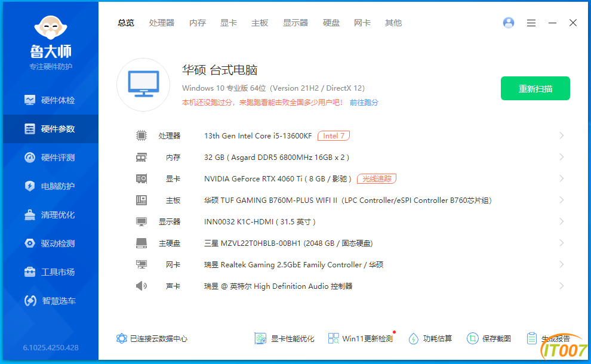Click the desktop computer monitor icon
The height and width of the screenshot is (364, 591).
point(143,84)
